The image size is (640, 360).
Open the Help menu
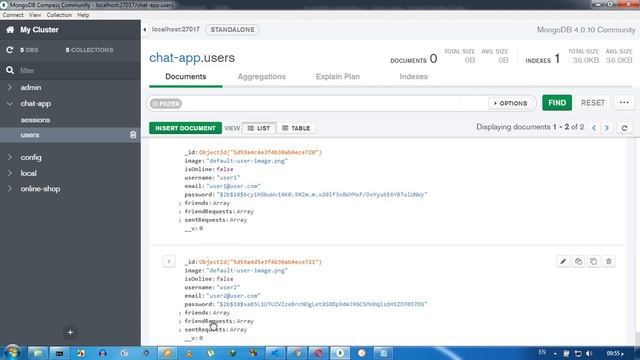click(83, 15)
